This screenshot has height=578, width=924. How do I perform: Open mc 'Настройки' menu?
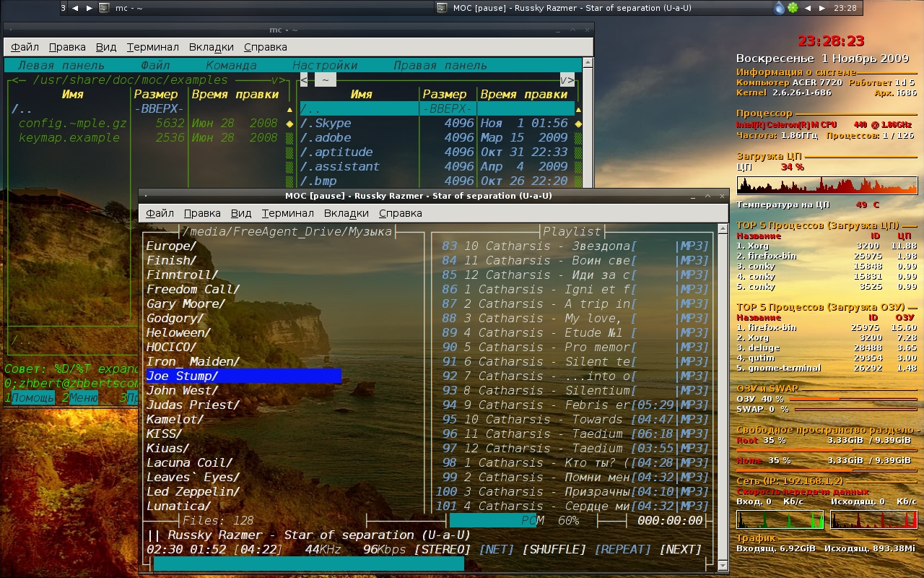325,65
